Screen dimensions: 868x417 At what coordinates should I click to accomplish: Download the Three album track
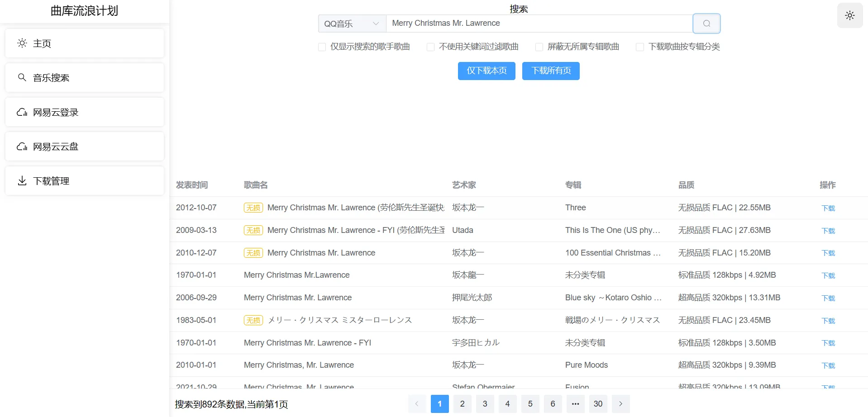(x=828, y=208)
